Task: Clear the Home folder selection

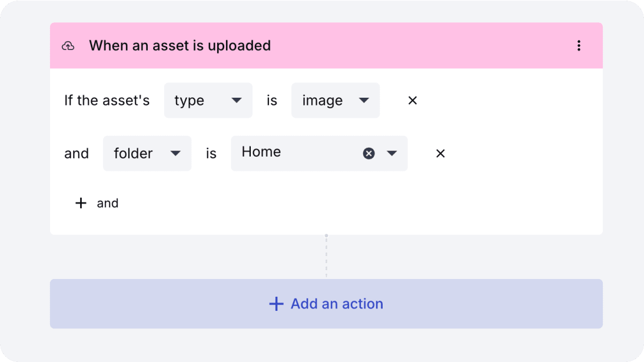Action: [x=369, y=154]
